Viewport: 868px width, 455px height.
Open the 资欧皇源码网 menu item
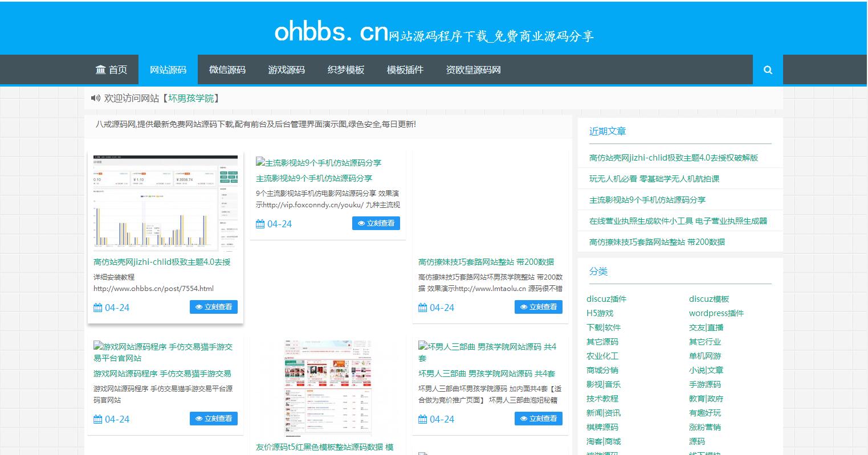point(473,69)
